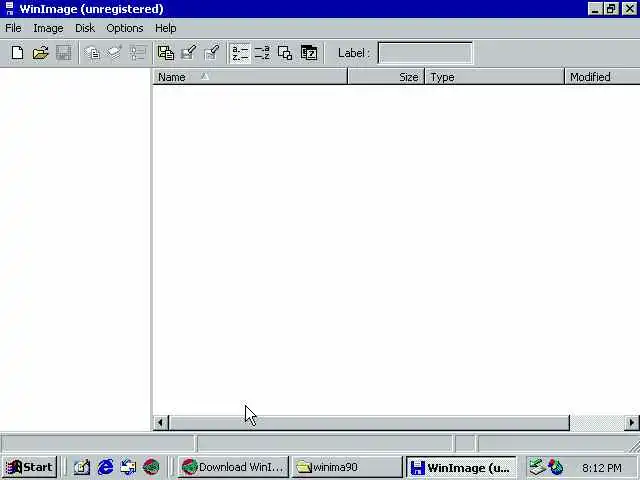Toggle the descending z-a sort button
The height and width of the screenshot is (480, 640).
click(262, 53)
